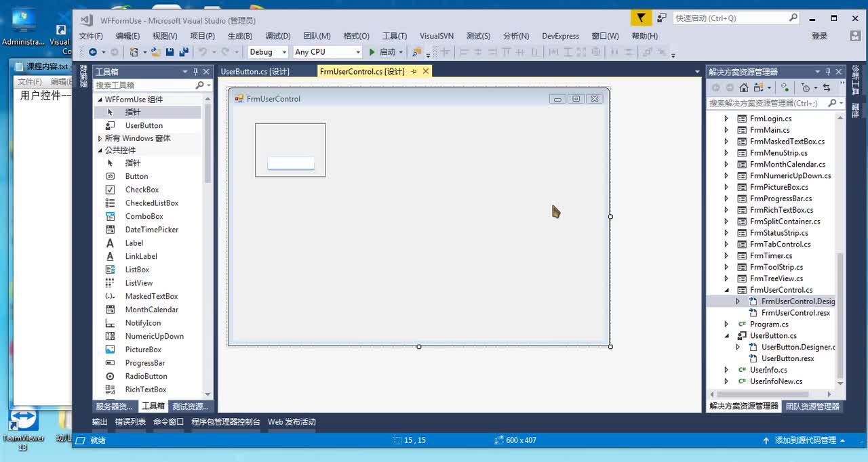Image resolution: width=868 pixels, height=462 pixels.
Task: Switch to the Server Explorer tab
Action: (x=114, y=406)
